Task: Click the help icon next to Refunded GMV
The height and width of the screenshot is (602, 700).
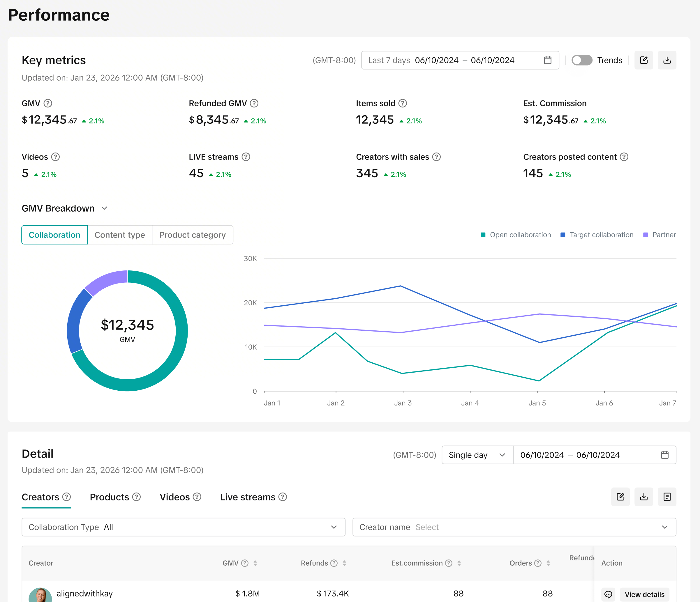Action: click(254, 103)
